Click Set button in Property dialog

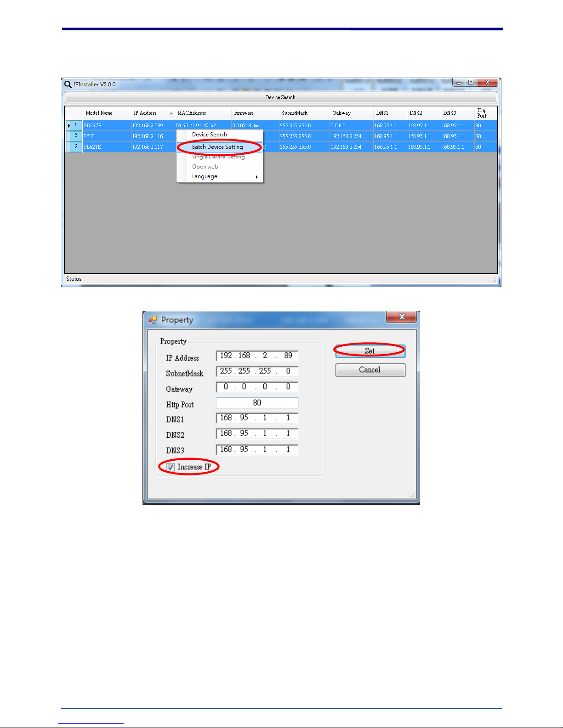[370, 351]
